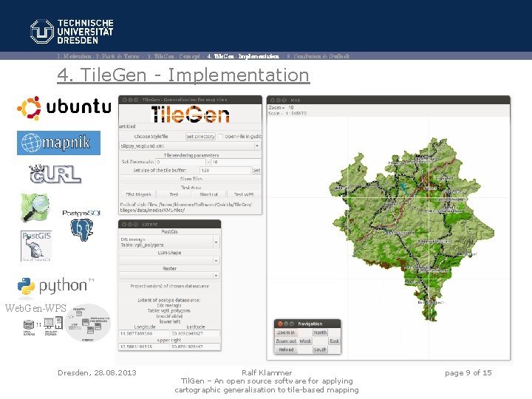Click the 'page 9 of 15' footer text

(468, 373)
